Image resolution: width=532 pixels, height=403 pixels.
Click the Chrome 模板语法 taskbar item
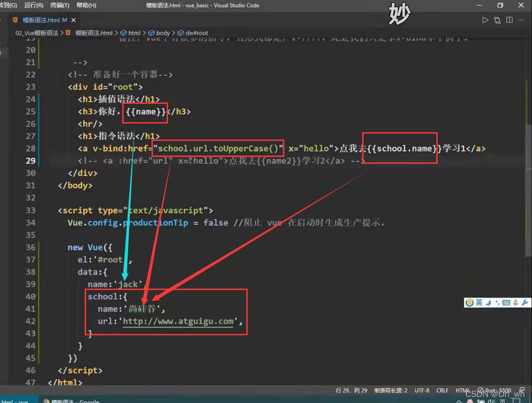[x=71, y=401]
